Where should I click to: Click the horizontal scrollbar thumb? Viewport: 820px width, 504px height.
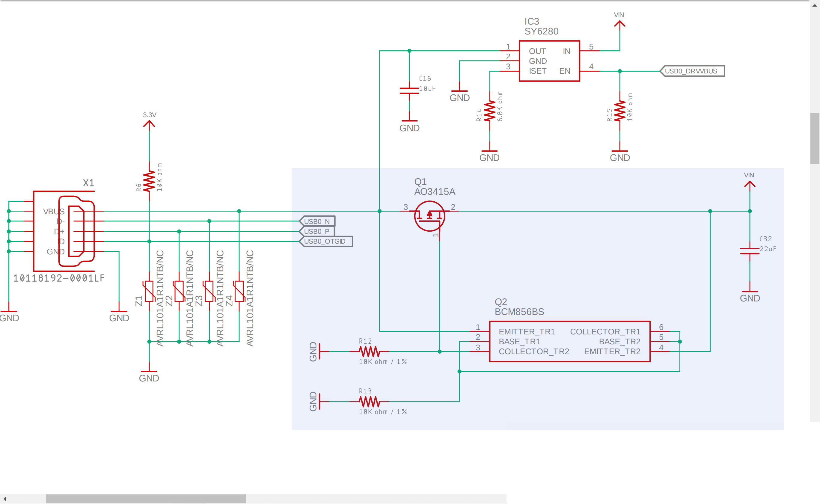coord(146,499)
